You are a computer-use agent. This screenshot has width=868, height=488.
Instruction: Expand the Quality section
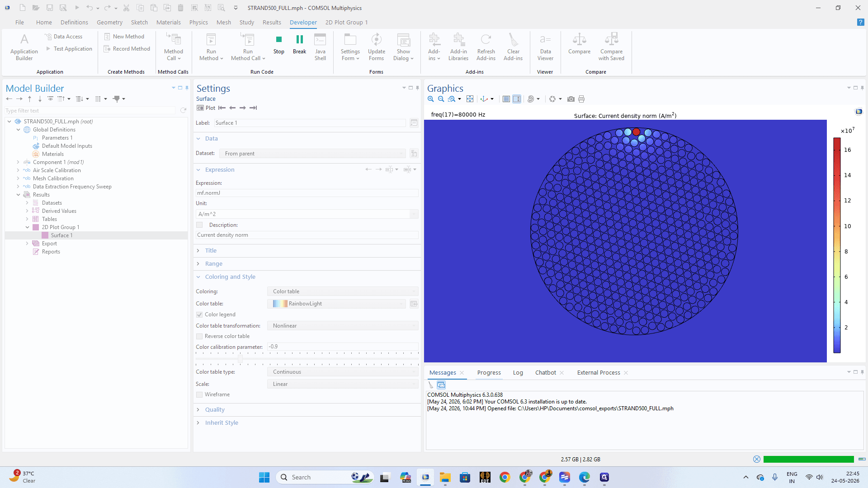(x=215, y=409)
